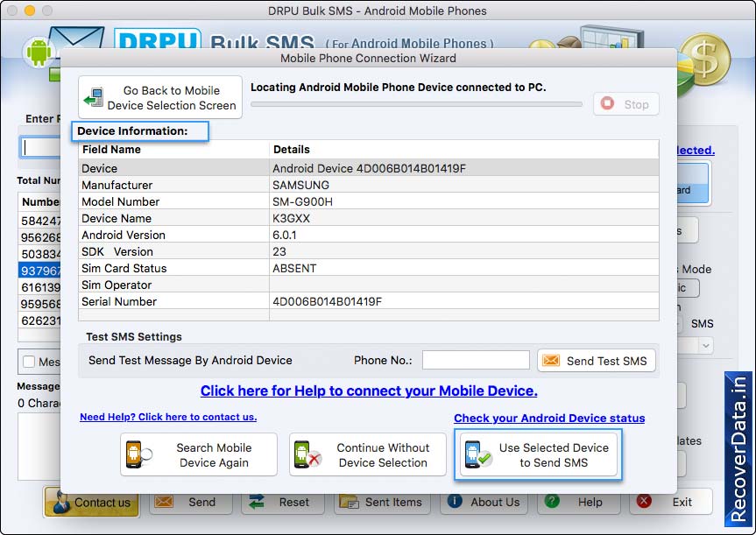The image size is (756, 535).
Task: Open the Need Help contact us link
Action: point(168,417)
